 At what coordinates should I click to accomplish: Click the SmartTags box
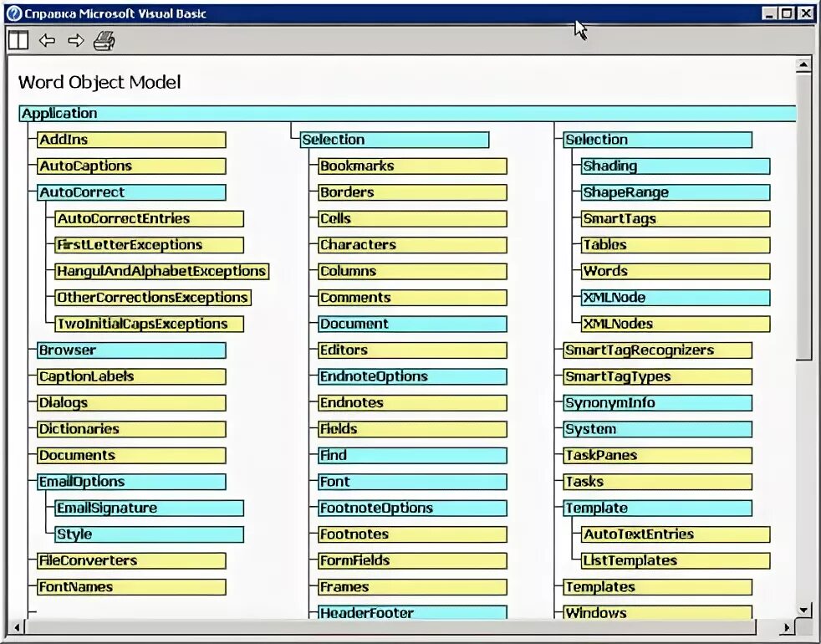676,218
